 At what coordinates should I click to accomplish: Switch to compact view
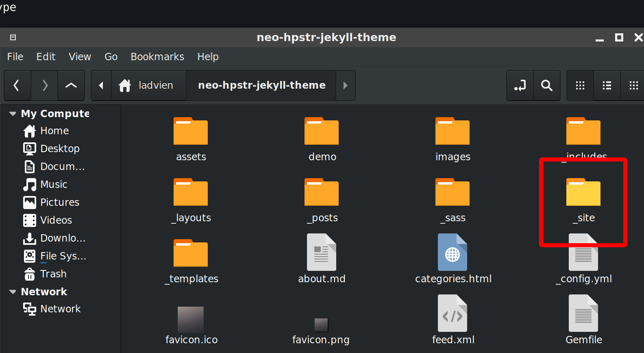(x=633, y=85)
